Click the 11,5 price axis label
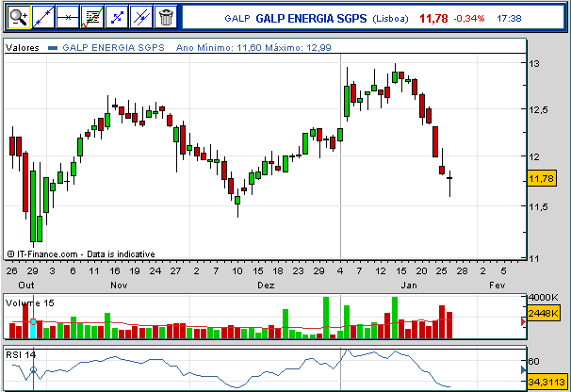 pos(538,207)
